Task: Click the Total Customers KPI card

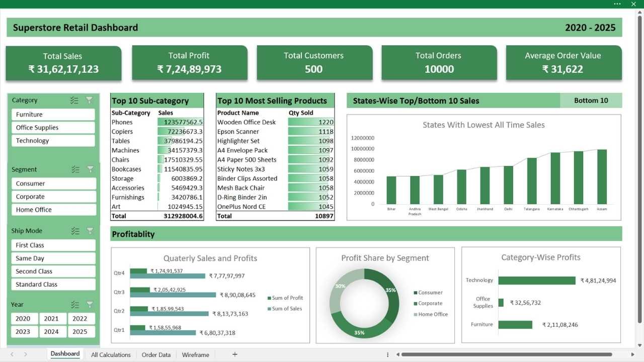Action: (314, 63)
